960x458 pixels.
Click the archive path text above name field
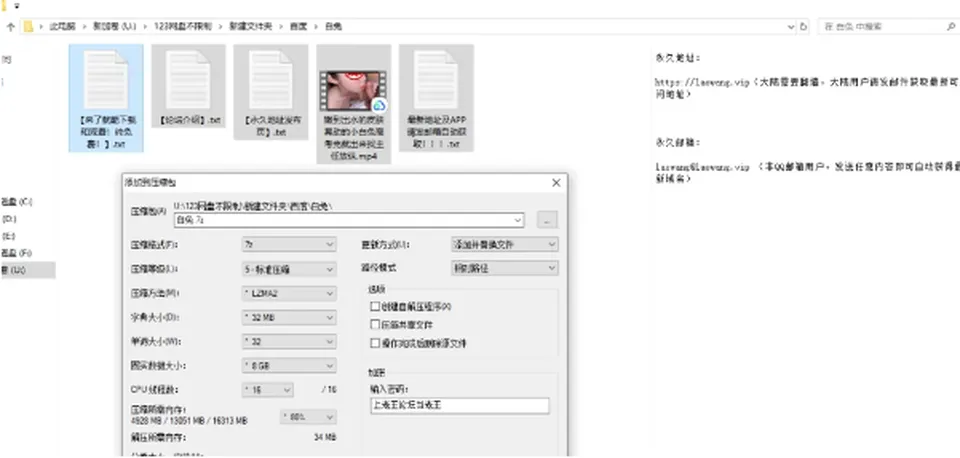tap(253, 206)
